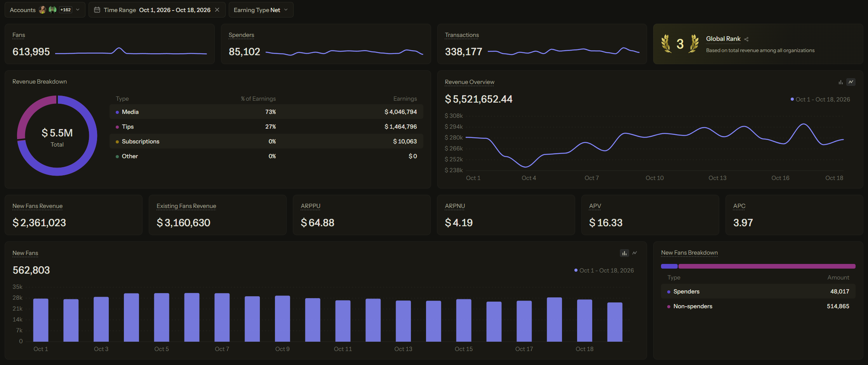Click the APC metric label

[x=739, y=206]
